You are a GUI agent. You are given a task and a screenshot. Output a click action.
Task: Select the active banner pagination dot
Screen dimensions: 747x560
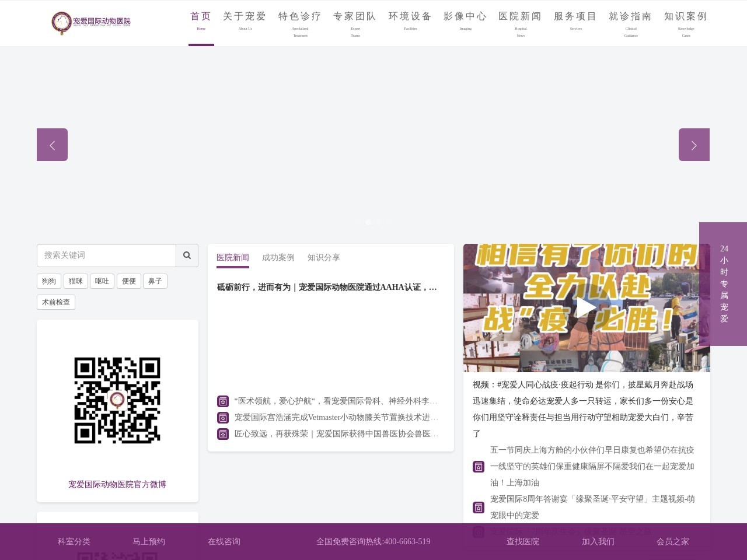(368, 222)
